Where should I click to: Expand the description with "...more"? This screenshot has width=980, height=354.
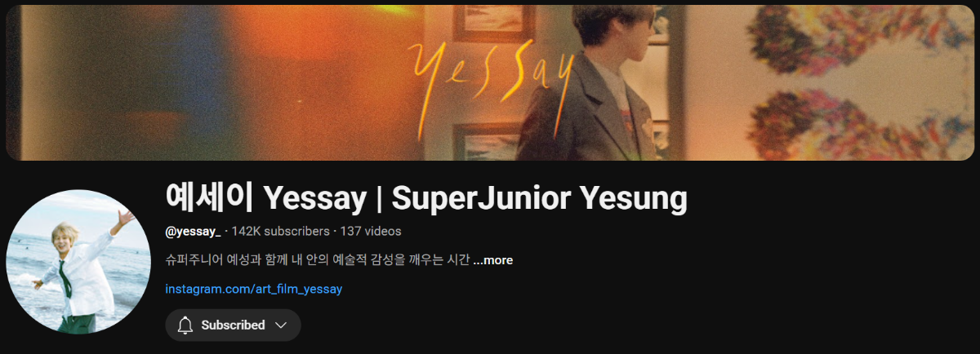[492, 260]
